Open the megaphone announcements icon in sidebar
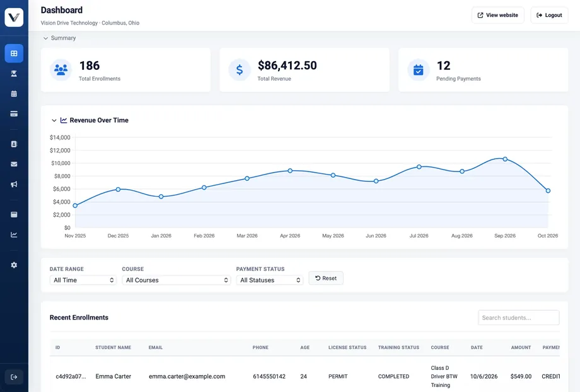This screenshot has width=580, height=392. [14, 184]
